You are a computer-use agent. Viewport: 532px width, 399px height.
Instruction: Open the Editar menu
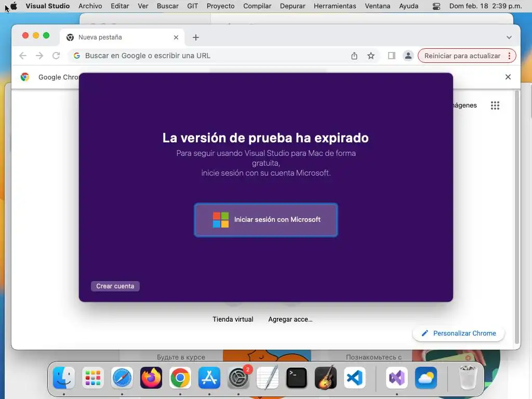tap(120, 6)
